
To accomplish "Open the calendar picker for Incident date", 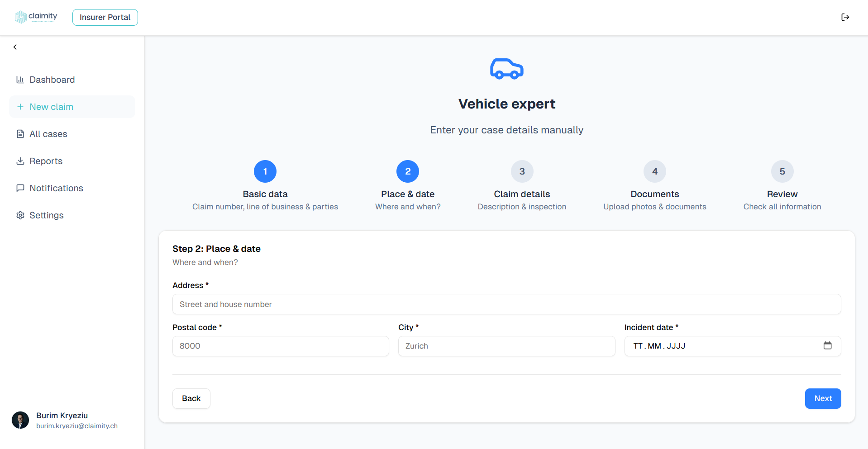I will [x=828, y=345].
